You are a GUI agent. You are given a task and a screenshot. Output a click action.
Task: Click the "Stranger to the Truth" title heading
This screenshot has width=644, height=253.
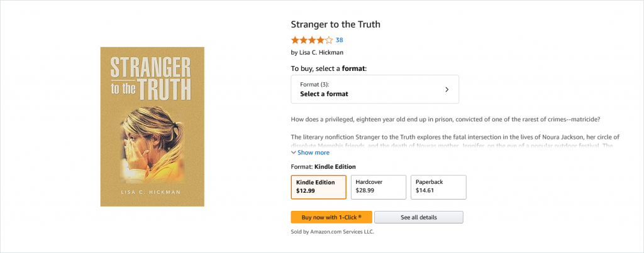[x=335, y=24]
